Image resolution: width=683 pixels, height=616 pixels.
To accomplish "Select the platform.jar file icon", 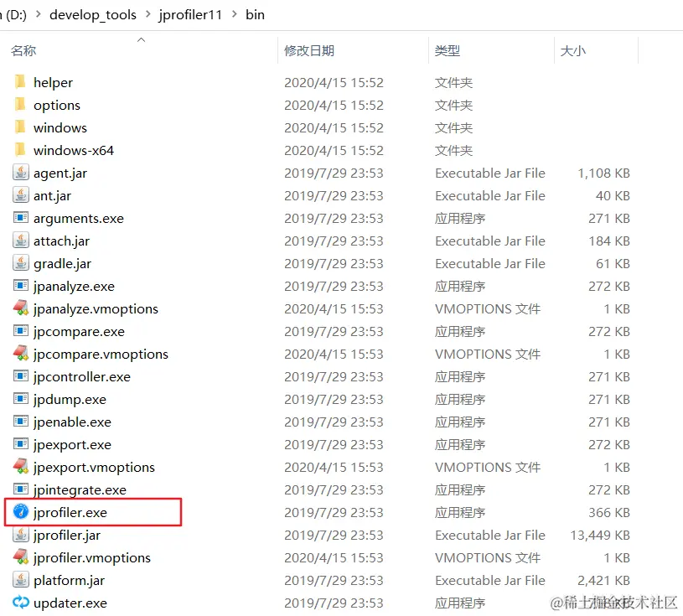I will click(21, 580).
